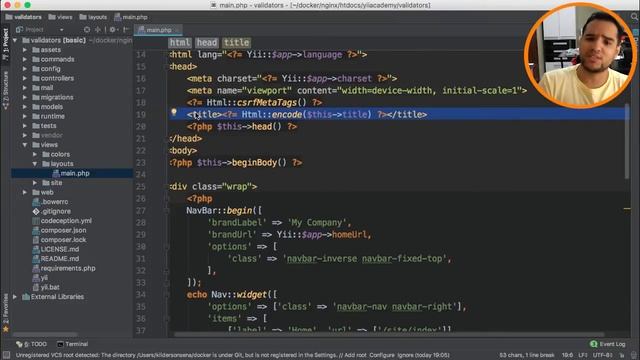Screen dimensions: 640x360
Task: Open the Favorites tool window star stripe
Action: pyautogui.click(x=5, y=313)
